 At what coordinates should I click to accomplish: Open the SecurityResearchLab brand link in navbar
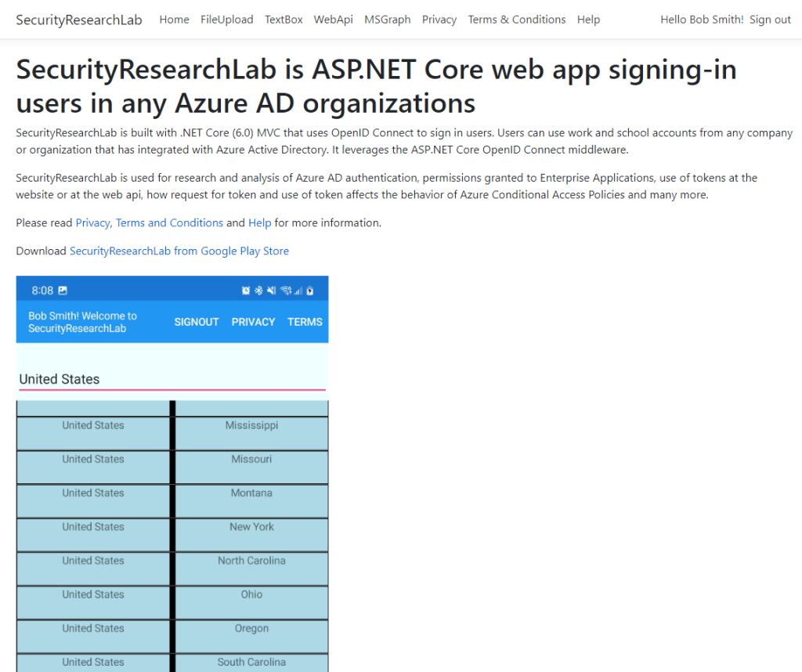79,20
